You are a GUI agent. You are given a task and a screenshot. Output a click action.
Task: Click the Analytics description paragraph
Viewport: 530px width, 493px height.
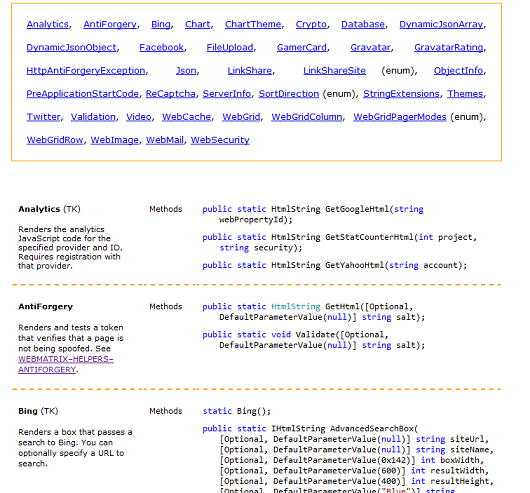(x=70, y=248)
